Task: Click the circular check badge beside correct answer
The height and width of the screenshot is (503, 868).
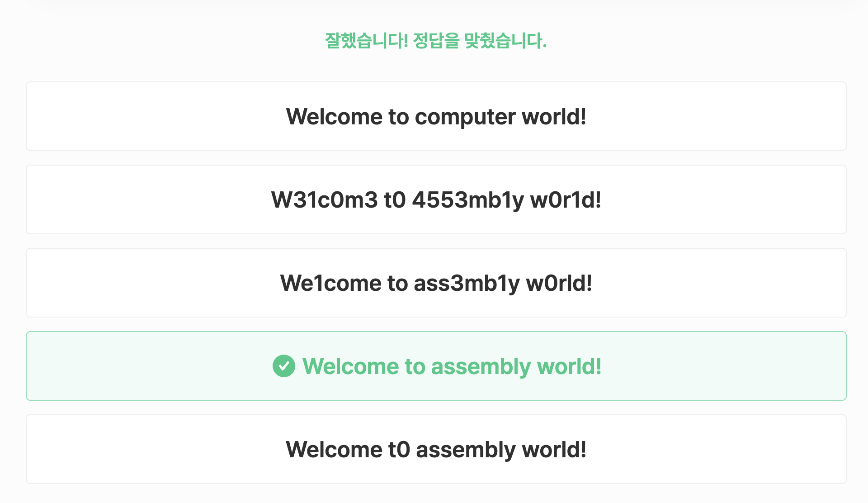Action: click(x=283, y=366)
